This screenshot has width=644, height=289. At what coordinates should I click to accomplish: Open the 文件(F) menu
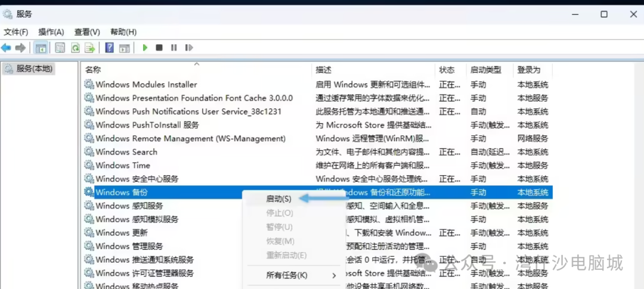pos(16,32)
